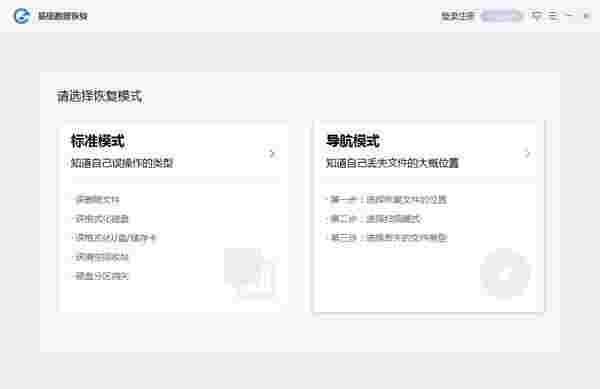The image size is (600, 389).
Task: Click the purple button in the title bar
Action: tap(501, 16)
